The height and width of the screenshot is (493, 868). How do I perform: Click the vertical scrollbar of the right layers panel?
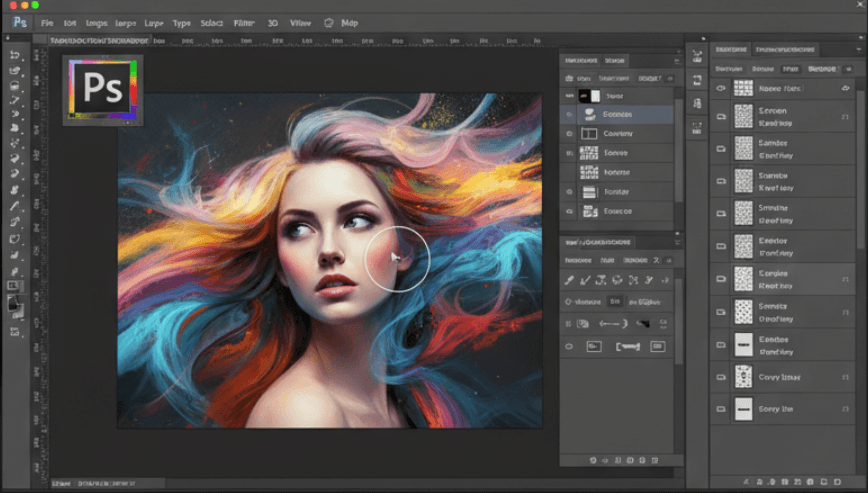coord(861,170)
